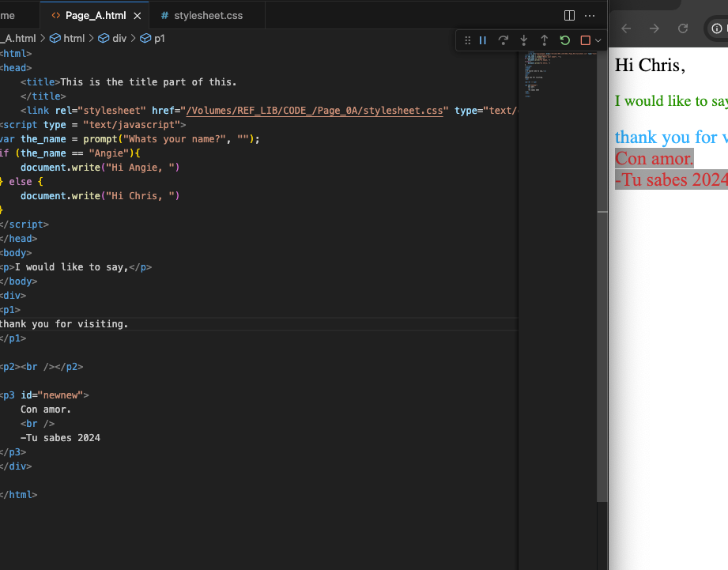Click the p3 id="newnew" code line
This screenshot has width=728, height=570.
[44, 395]
